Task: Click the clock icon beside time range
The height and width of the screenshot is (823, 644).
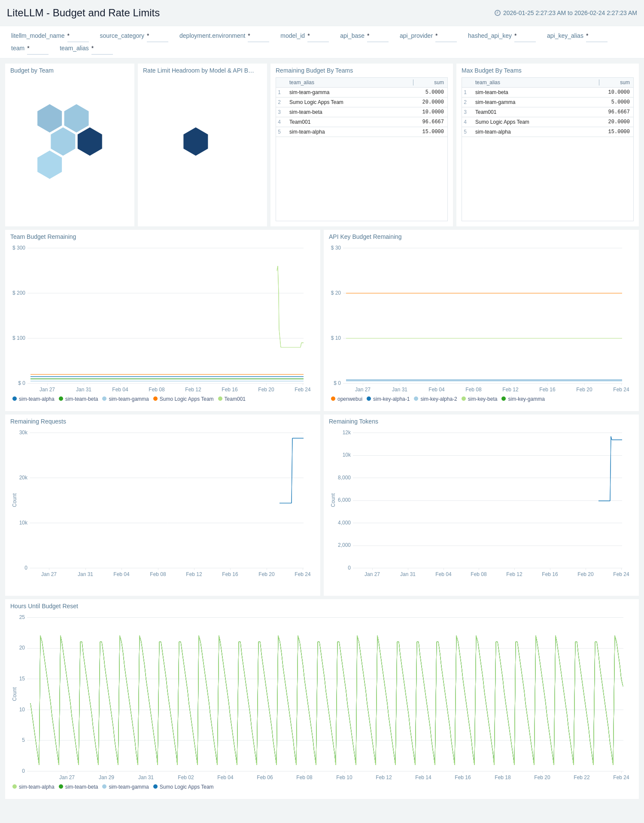Action: point(497,13)
